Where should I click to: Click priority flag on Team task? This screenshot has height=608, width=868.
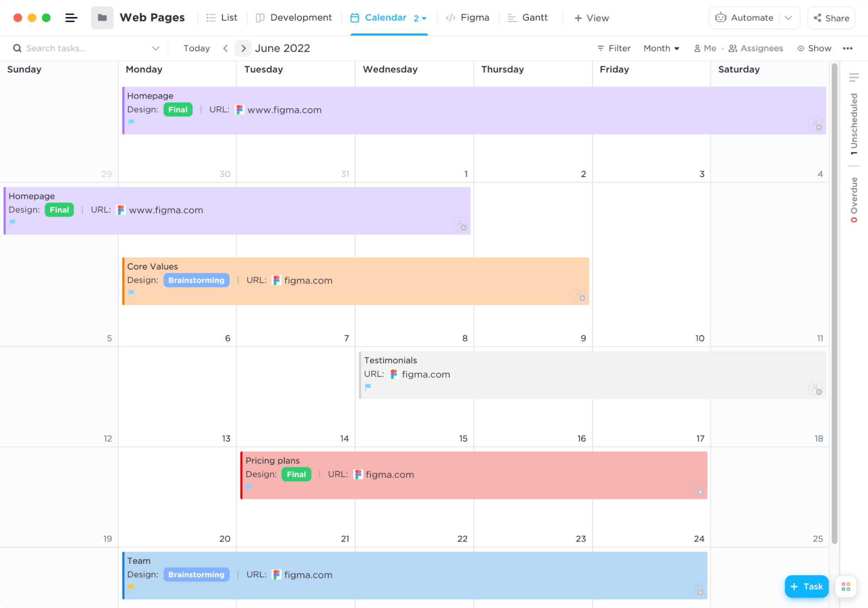[x=132, y=587]
